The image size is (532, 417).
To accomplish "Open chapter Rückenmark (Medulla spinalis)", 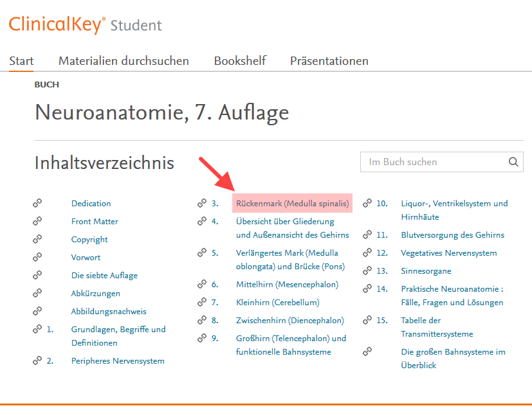I will (x=292, y=204).
